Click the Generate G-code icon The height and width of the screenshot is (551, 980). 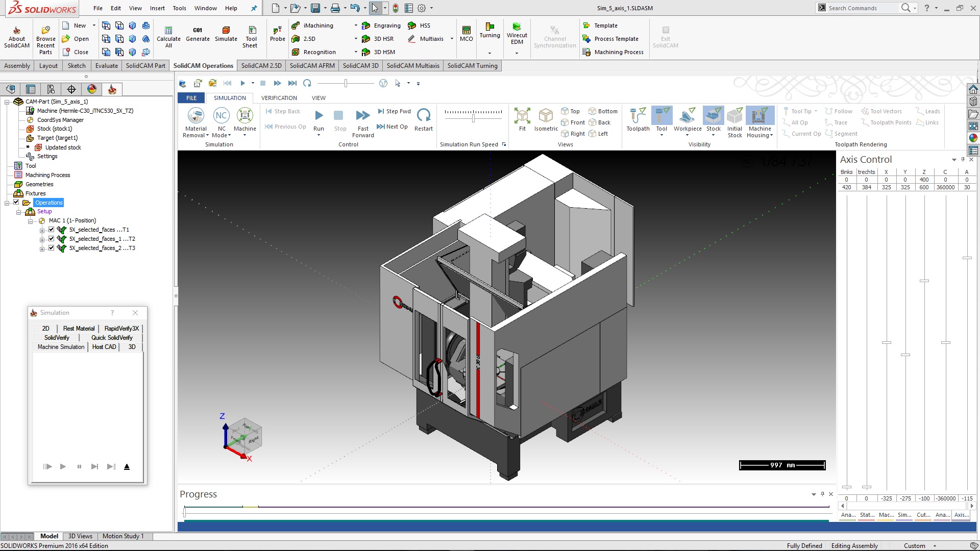198,34
